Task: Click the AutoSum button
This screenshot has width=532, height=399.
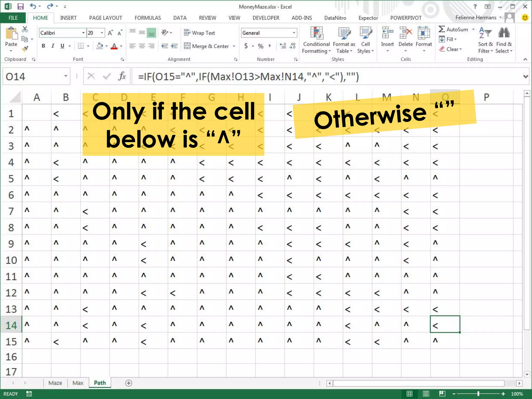Action: click(x=453, y=29)
